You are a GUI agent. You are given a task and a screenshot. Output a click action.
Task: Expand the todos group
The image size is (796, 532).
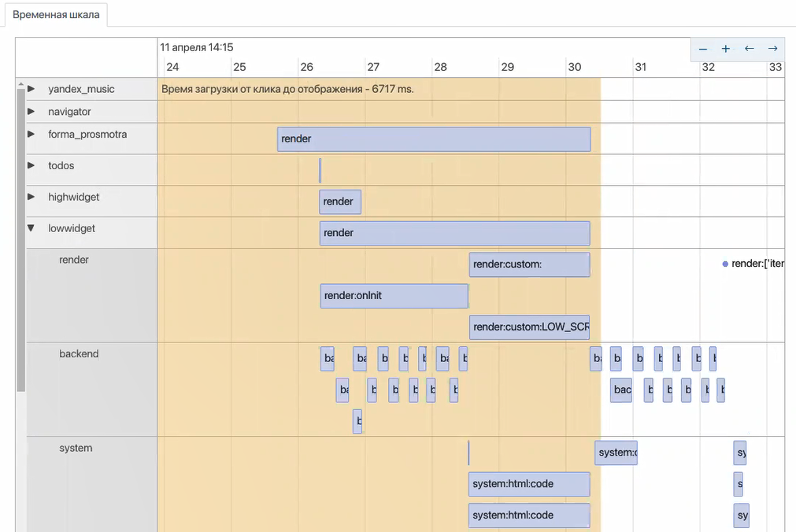[31, 165]
